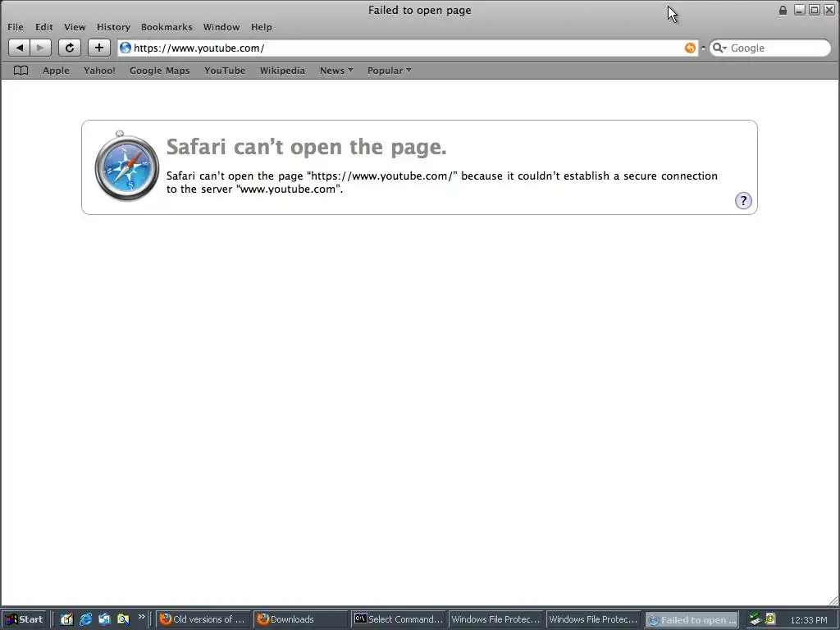
Task: Show all bookmarks via the open-book icon
Action: click(x=21, y=71)
